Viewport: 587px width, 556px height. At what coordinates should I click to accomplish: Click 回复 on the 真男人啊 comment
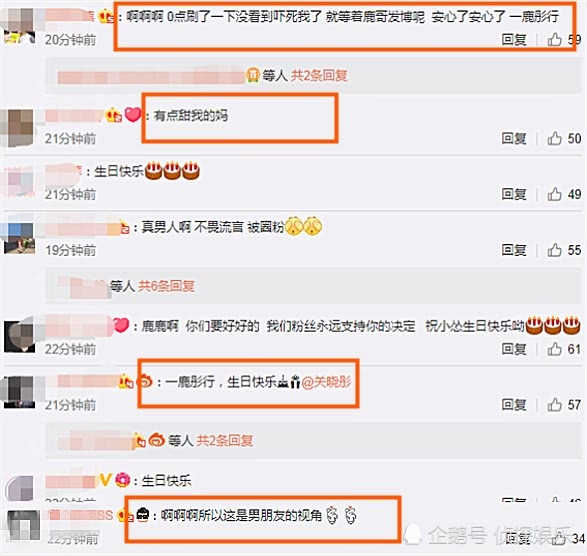(514, 250)
